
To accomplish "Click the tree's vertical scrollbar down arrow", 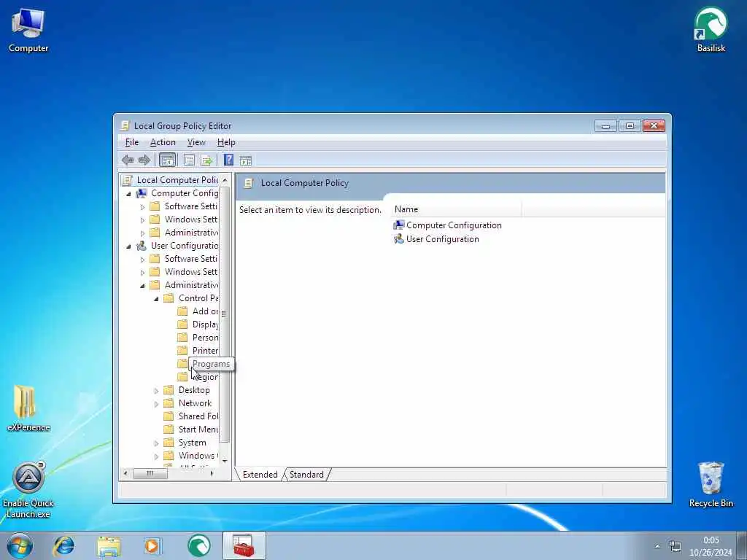I will tap(225, 461).
